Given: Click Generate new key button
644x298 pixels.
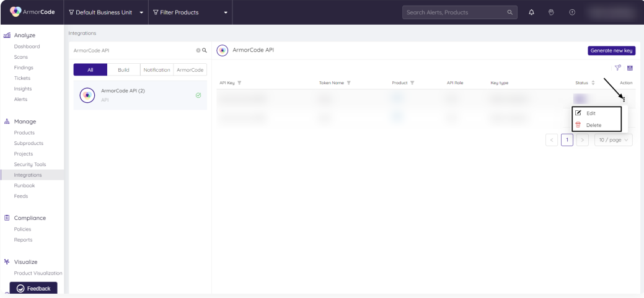Looking at the screenshot, I should coord(612,50).
